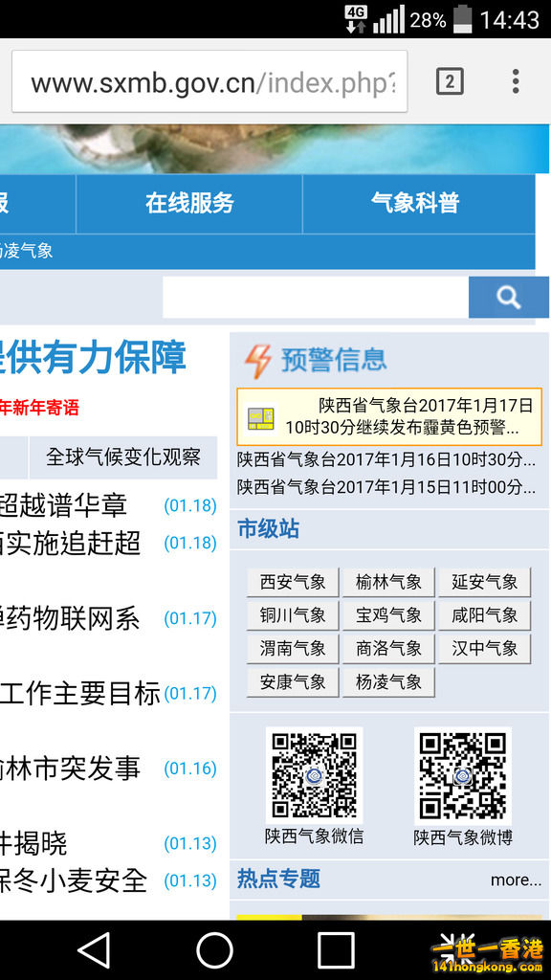Open the news item ending 林市突发事

pyautogui.click(x=70, y=768)
